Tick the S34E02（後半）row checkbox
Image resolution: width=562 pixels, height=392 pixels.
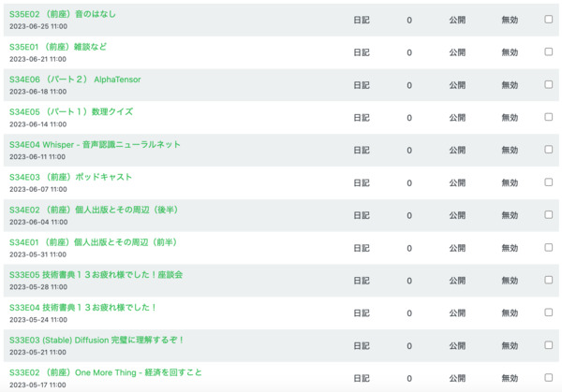click(x=548, y=214)
